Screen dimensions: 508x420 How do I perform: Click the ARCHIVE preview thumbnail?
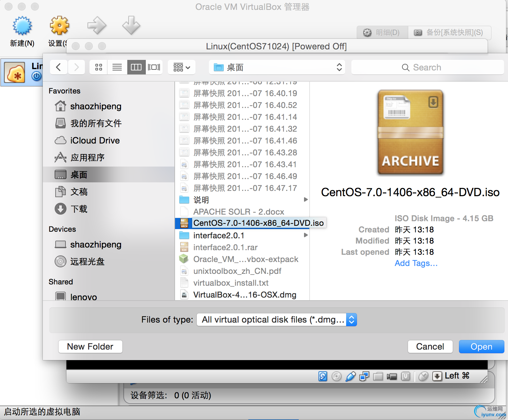tap(410, 132)
